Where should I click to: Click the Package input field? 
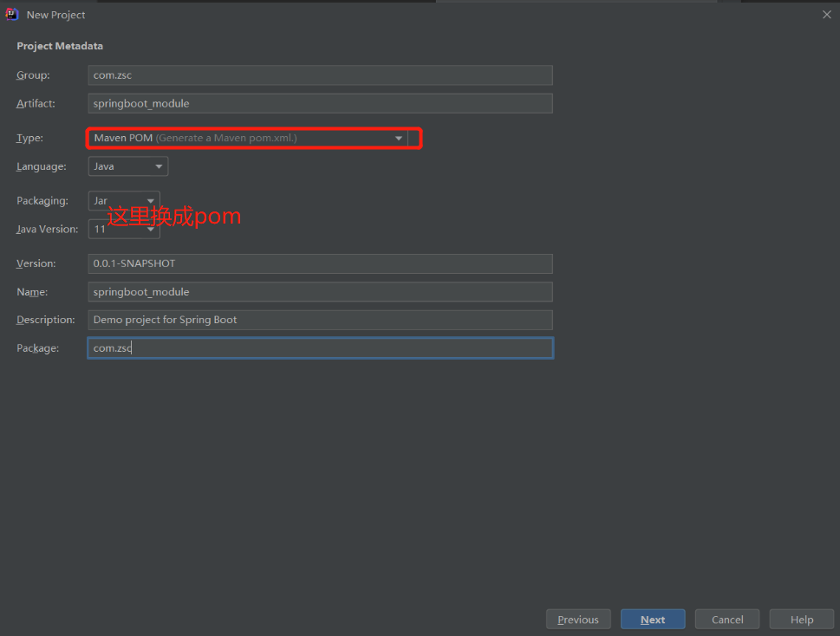[320, 348]
